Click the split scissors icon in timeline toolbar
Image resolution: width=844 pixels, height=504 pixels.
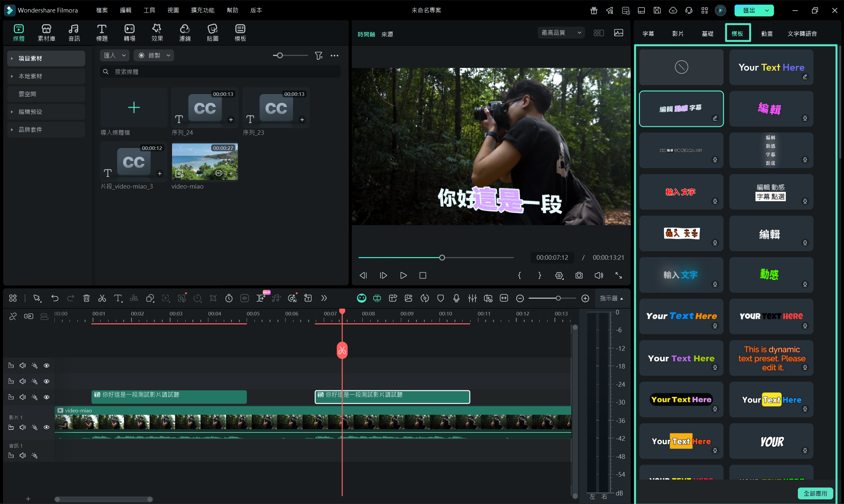pyautogui.click(x=102, y=298)
